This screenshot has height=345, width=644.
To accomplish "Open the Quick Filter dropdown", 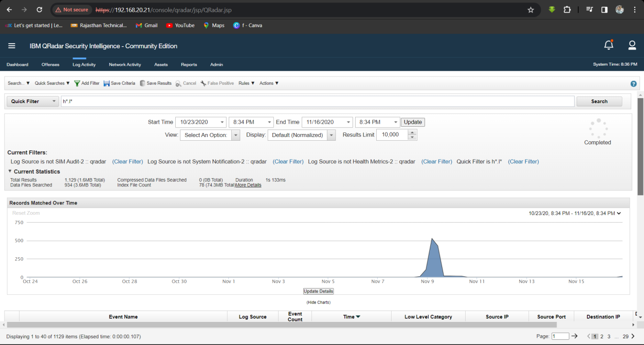I will 32,102.
